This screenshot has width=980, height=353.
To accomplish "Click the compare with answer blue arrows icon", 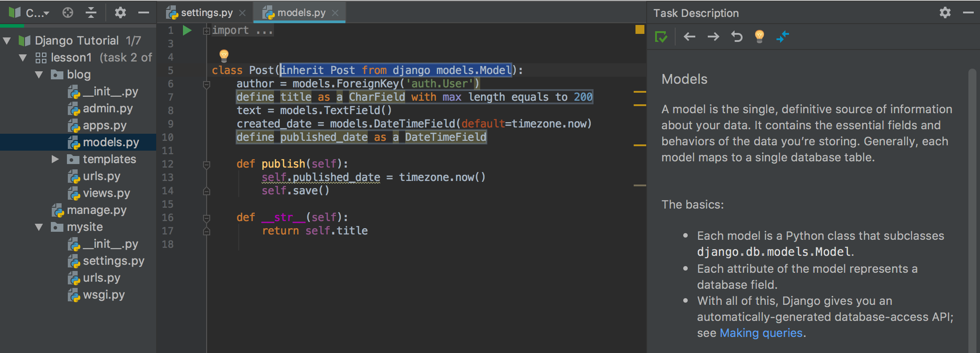I will (x=783, y=37).
